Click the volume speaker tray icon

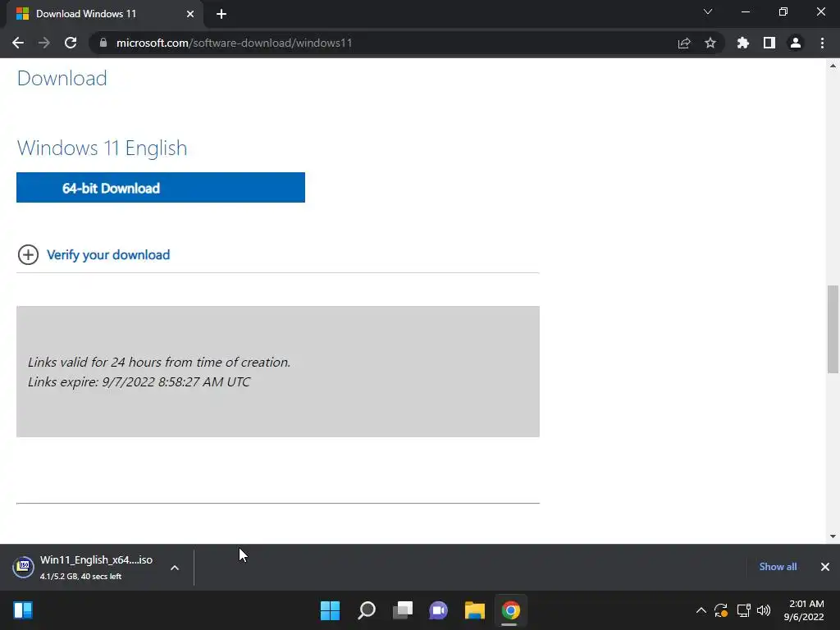pyautogui.click(x=764, y=610)
